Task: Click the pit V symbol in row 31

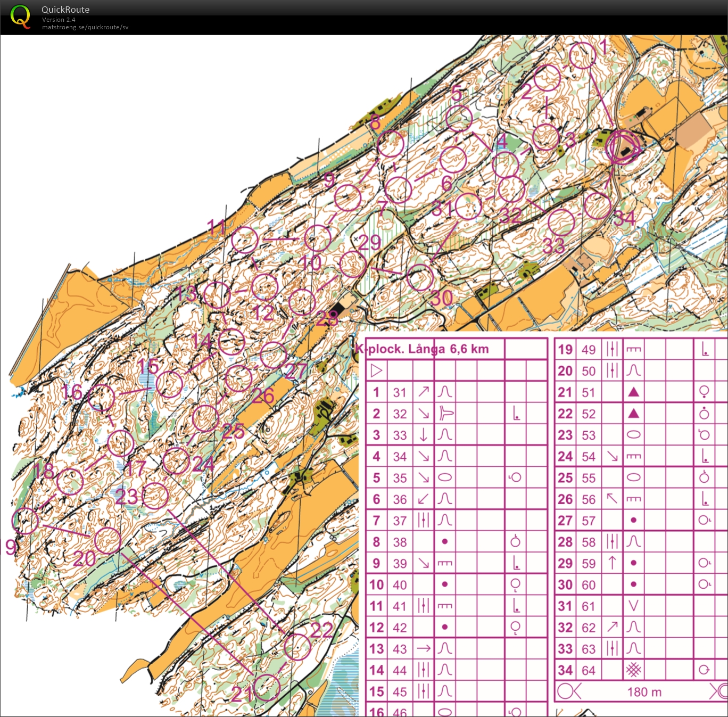Action: (x=633, y=606)
